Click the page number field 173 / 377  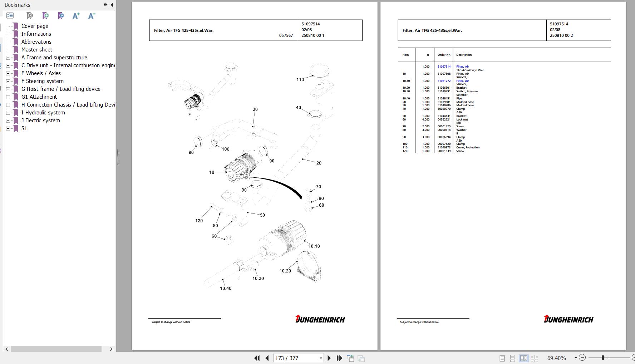[x=296, y=358]
